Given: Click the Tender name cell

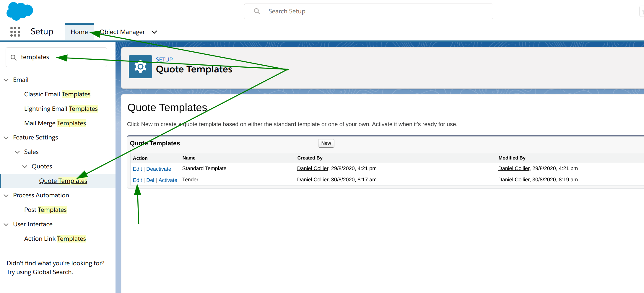Looking at the screenshot, I should click(x=190, y=180).
